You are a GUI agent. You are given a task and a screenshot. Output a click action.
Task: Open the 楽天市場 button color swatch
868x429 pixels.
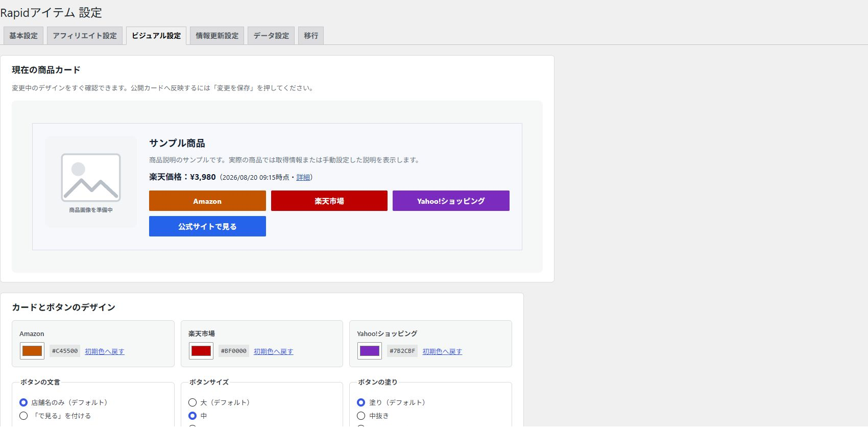pyautogui.click(x=201, y=351)
